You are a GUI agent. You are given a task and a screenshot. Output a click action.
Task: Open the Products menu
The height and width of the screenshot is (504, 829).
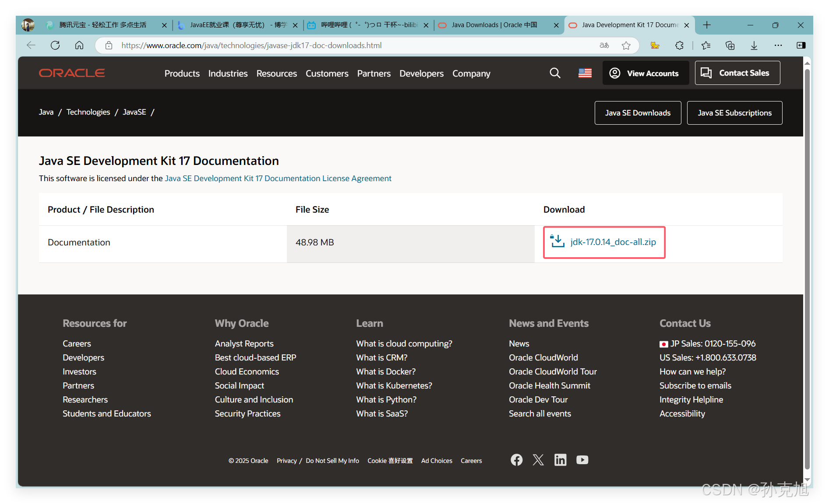point(182,73)
